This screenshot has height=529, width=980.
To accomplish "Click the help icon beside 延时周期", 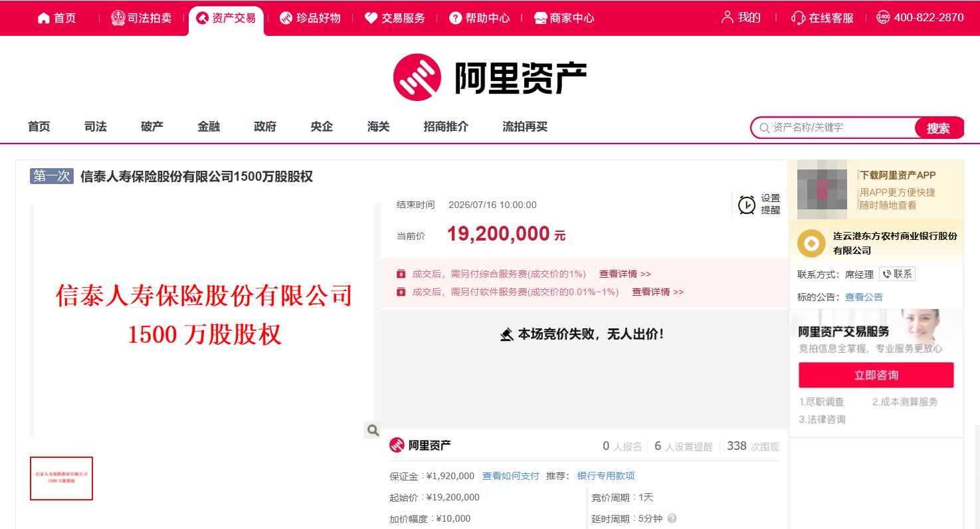I will click(672, 518).
